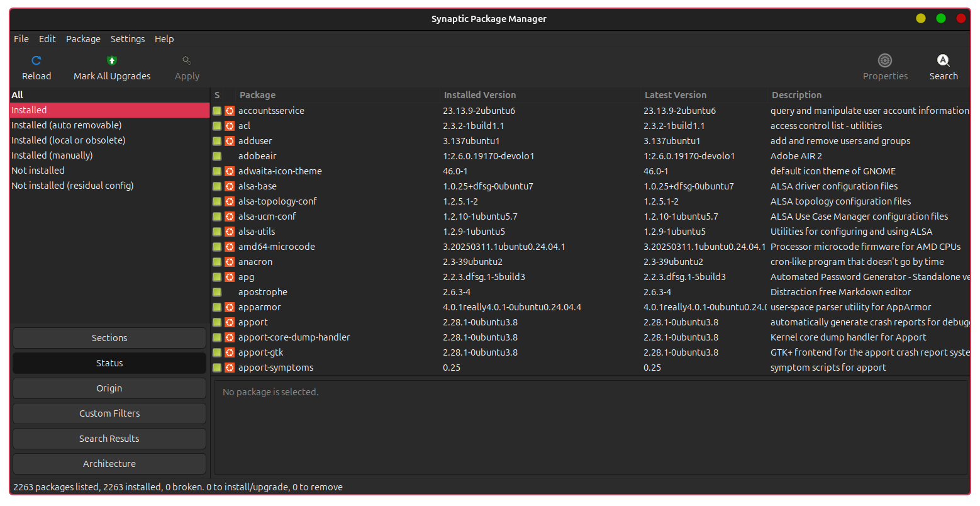Toggle the status checkbox for acl
980x506 pixels.
click(x=217, y=126)
